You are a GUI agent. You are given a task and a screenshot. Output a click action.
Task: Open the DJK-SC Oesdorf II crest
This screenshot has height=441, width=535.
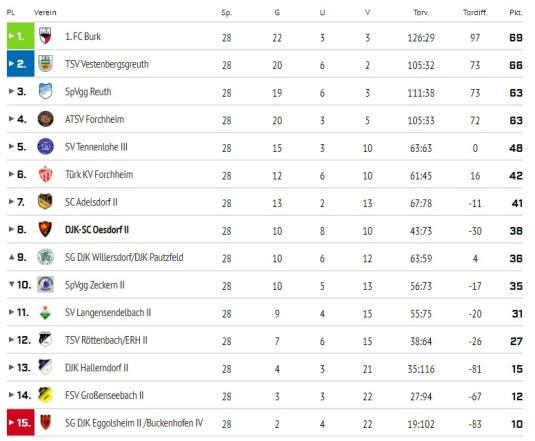click(45, 229)
